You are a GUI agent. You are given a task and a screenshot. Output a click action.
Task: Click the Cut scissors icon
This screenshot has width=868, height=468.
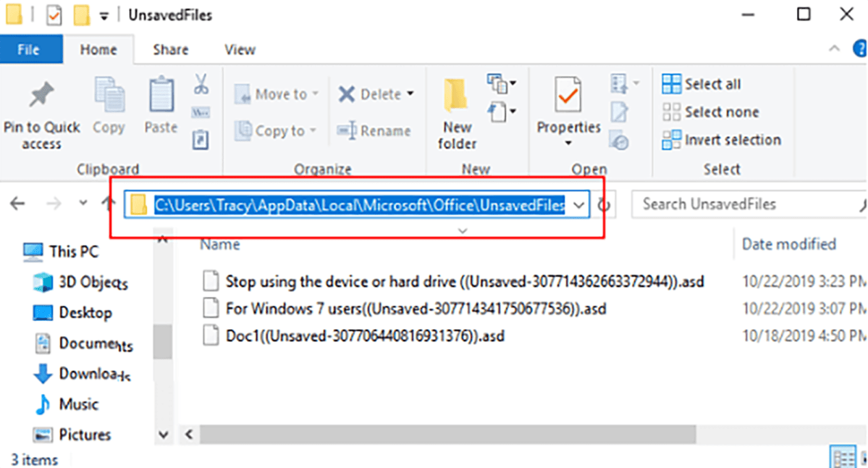pyautogui.click(x=201, y=83)
